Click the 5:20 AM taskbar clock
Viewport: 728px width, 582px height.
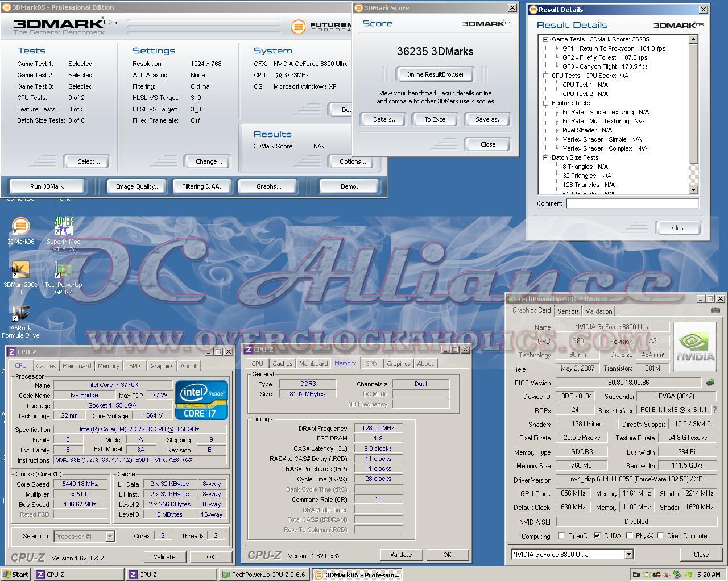click(x=709, y=575)
